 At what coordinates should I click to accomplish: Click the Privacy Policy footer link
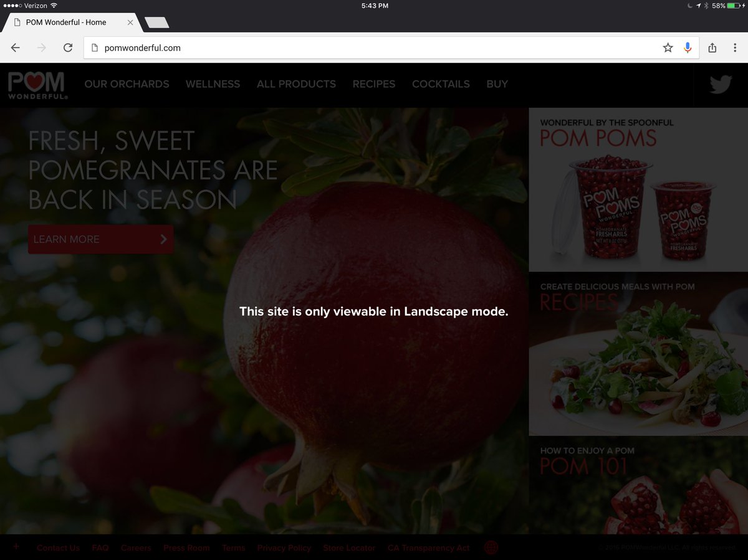pyautogui.click(x=284, y=548)
